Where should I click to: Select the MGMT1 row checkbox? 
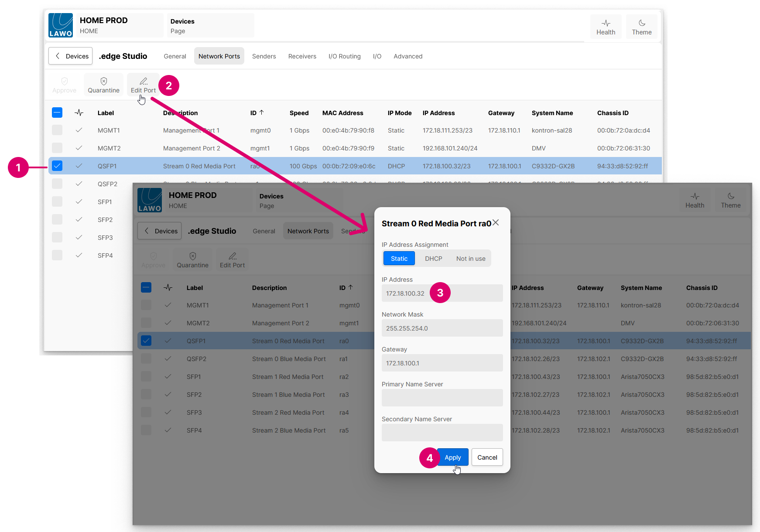coord(57,130)
